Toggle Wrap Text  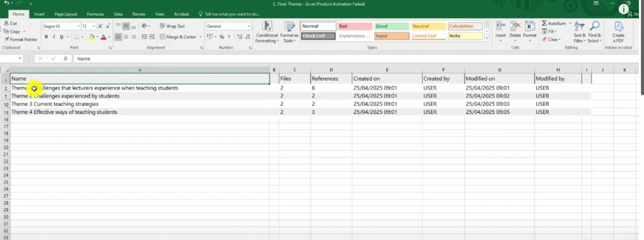click(172, 26)
